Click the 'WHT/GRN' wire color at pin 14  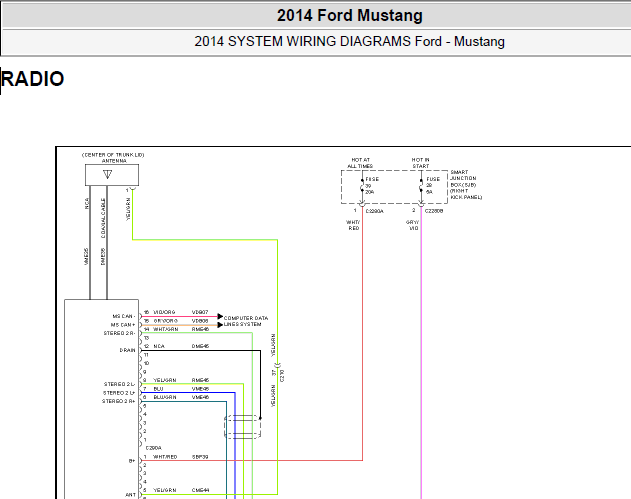(x=165, y=329)
